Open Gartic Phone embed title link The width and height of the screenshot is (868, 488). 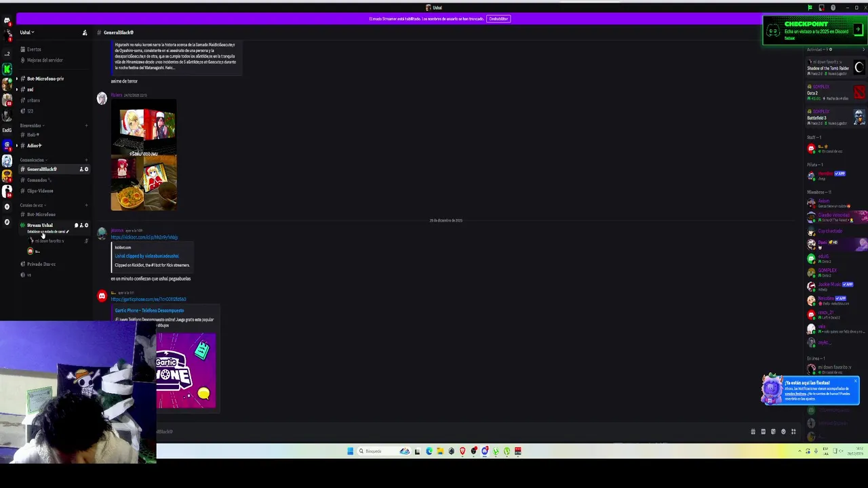click(x=149, y=310)
